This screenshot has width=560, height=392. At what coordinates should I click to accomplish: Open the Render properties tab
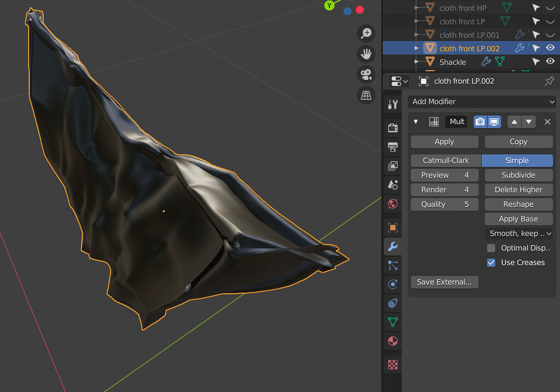(393, 127)
